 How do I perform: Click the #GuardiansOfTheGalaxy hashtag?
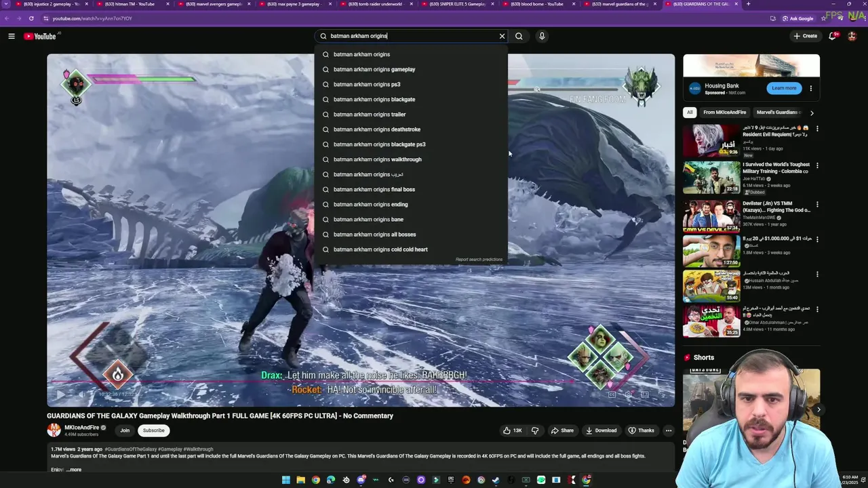pos(131,449)
